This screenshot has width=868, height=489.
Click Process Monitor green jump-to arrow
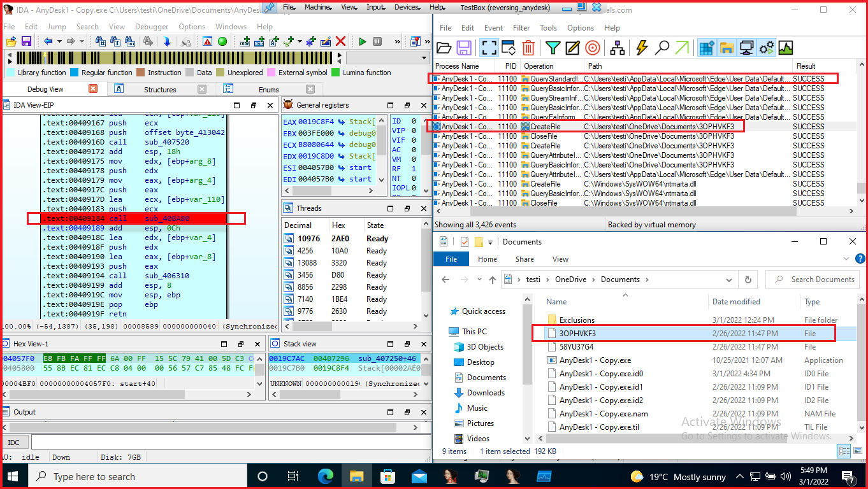click(x=682, y=48)
